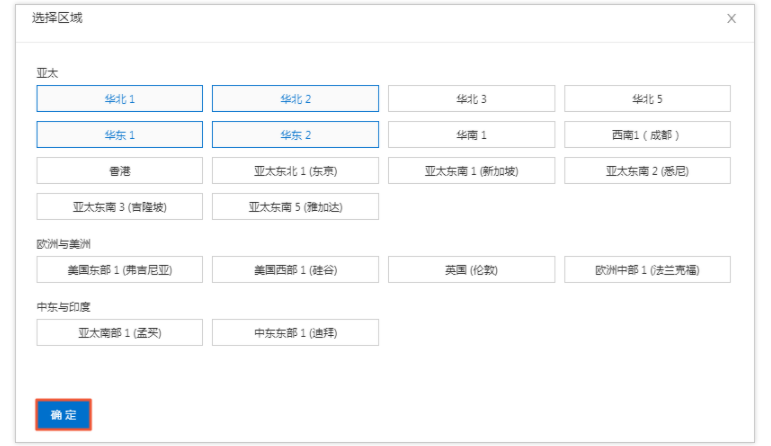Confirm selection with 确定 button
The image size is (771, 446).
pyautogui.click(x=63, y=415)
